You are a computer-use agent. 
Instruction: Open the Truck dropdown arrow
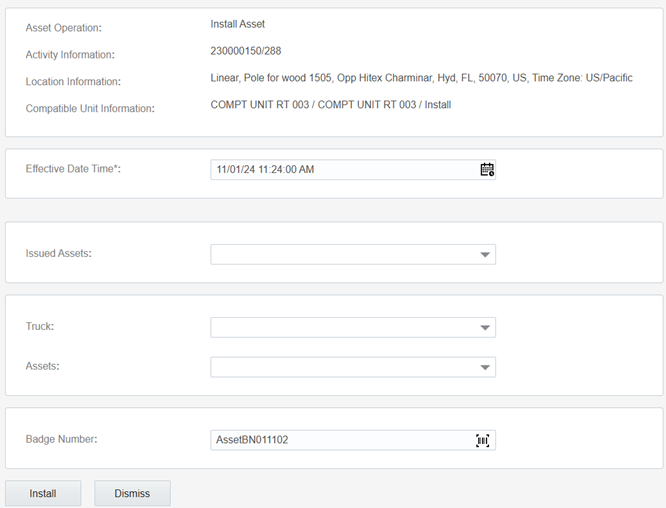485,327
